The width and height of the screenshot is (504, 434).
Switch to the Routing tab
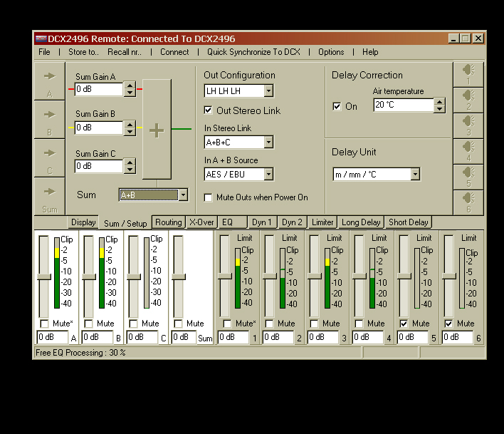(x=169, y=222)
